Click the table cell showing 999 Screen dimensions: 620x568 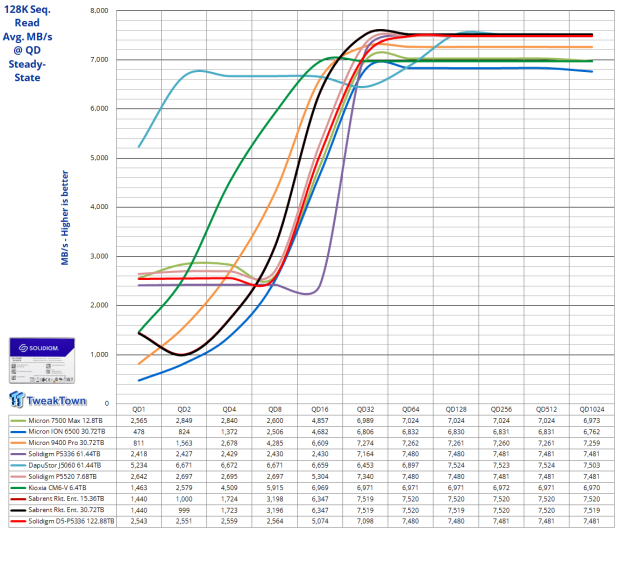(x=184, y=510)
